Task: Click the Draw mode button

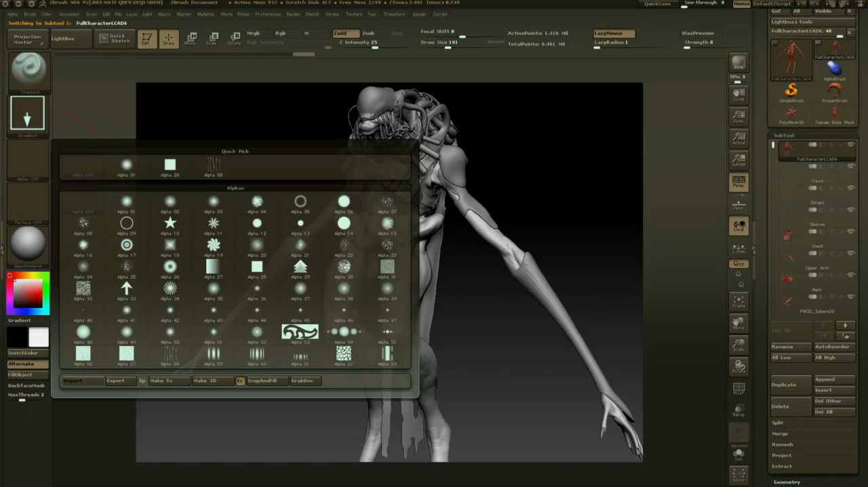Action: point(169,39)
